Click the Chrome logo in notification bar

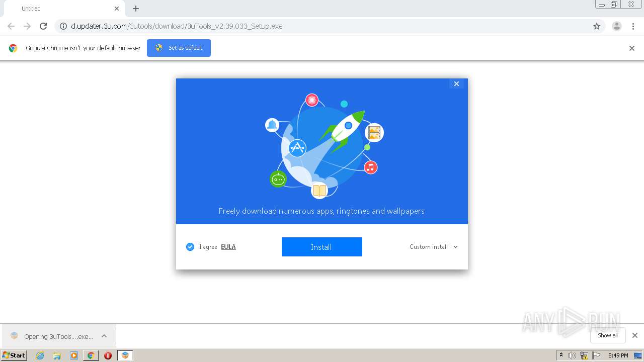(x=13, y=48)
